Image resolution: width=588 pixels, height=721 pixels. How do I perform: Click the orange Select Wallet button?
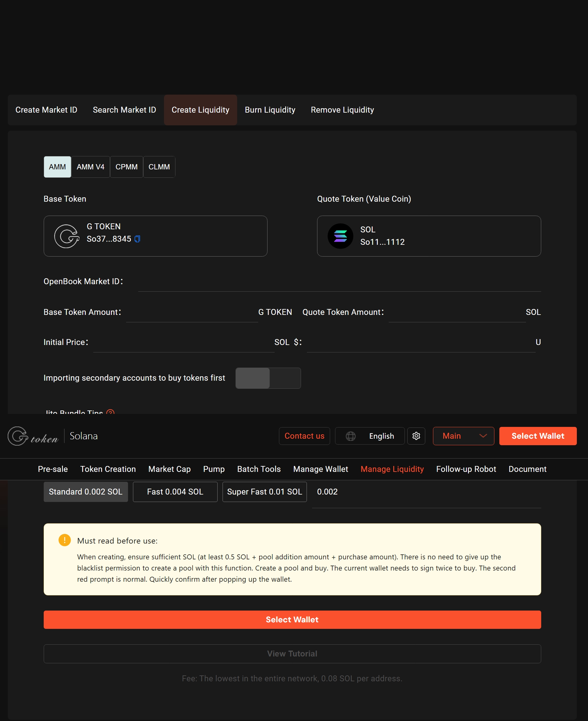pos(292,619)
